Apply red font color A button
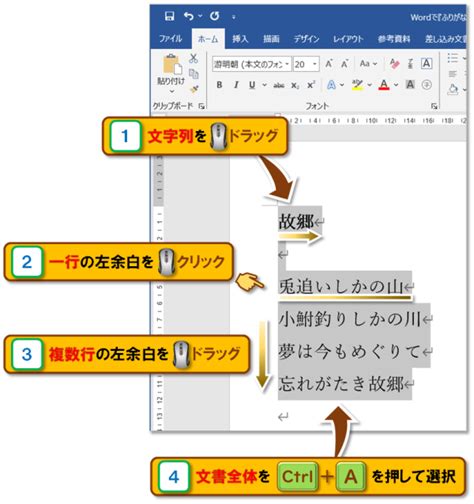 (x=384, y=85)
